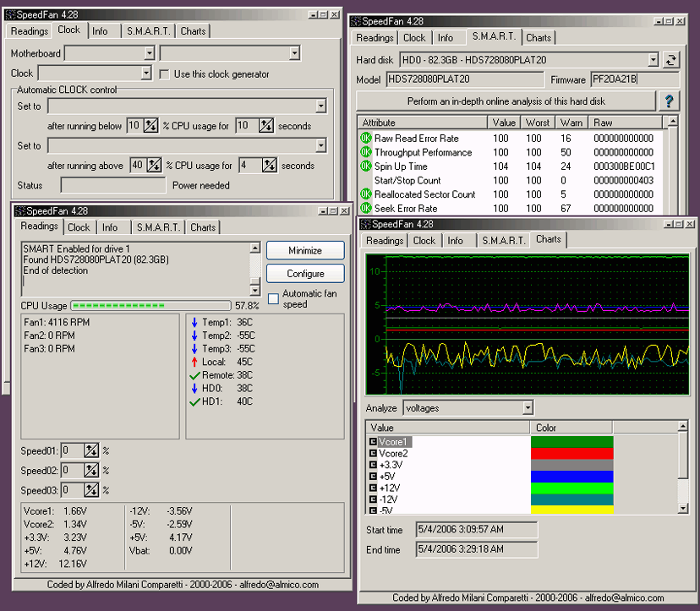Open the S.M.A.R.T. tab in Readings window

click(158, 227)
